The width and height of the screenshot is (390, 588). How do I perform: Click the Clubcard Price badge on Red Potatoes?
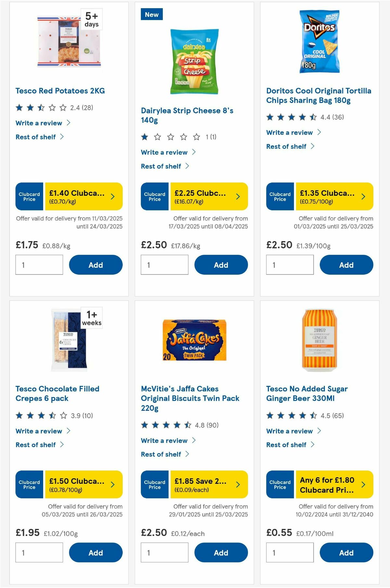29,196
